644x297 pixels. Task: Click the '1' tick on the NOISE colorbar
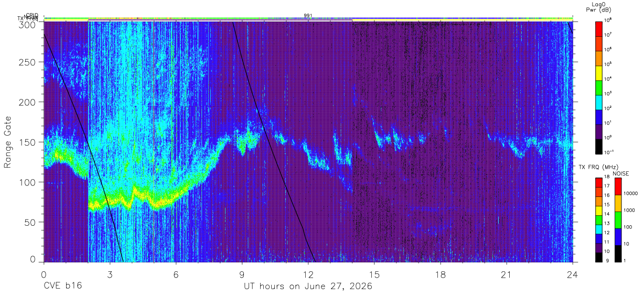(x=625, y=260)
